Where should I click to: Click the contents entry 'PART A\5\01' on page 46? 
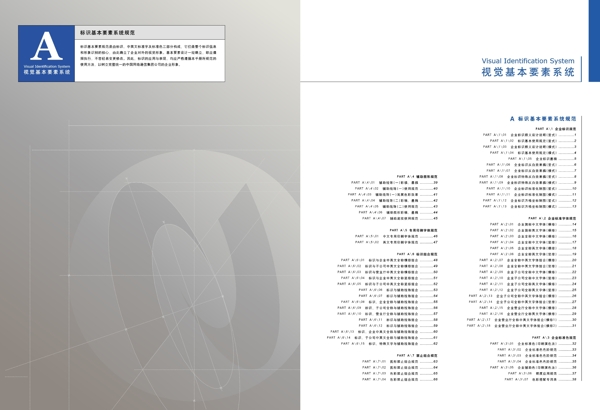pyautogui.click(x=396, y=236)
